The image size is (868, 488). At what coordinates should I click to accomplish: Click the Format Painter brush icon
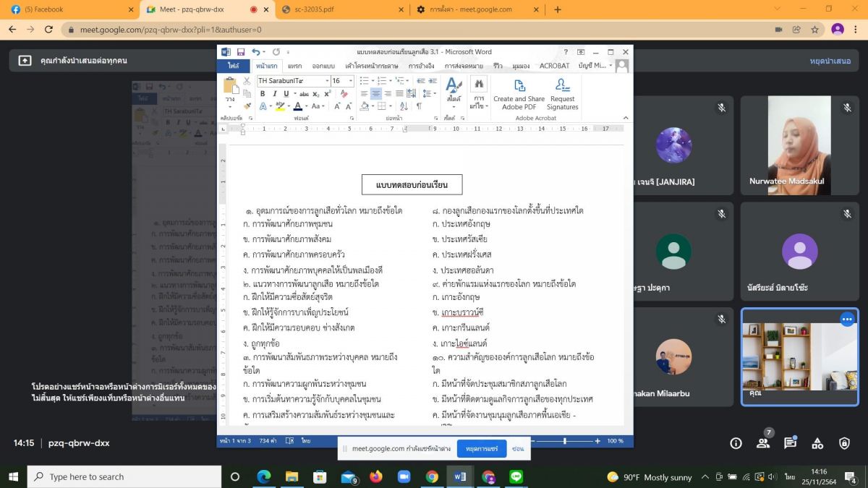coord(247,106)
